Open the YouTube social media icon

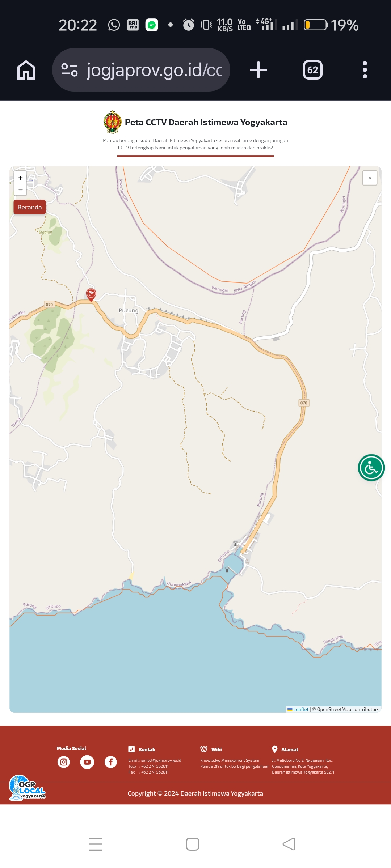point(87,762)
